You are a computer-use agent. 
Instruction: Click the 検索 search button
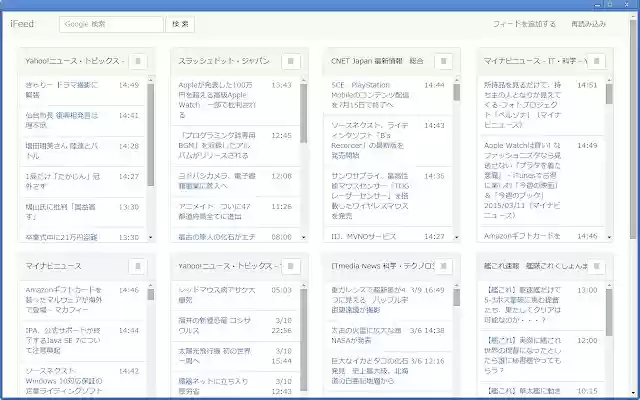click(180, 24)
